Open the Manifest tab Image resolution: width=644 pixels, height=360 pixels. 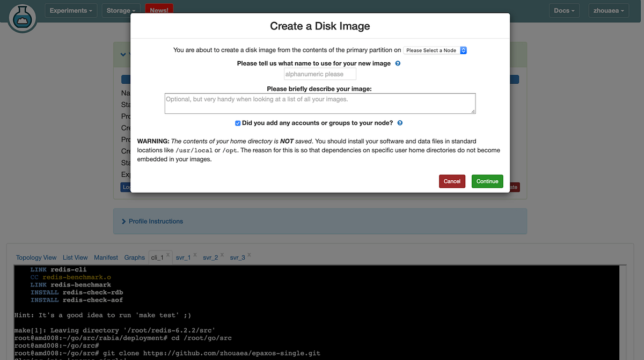pyautogui.click(x=106, y=258)
